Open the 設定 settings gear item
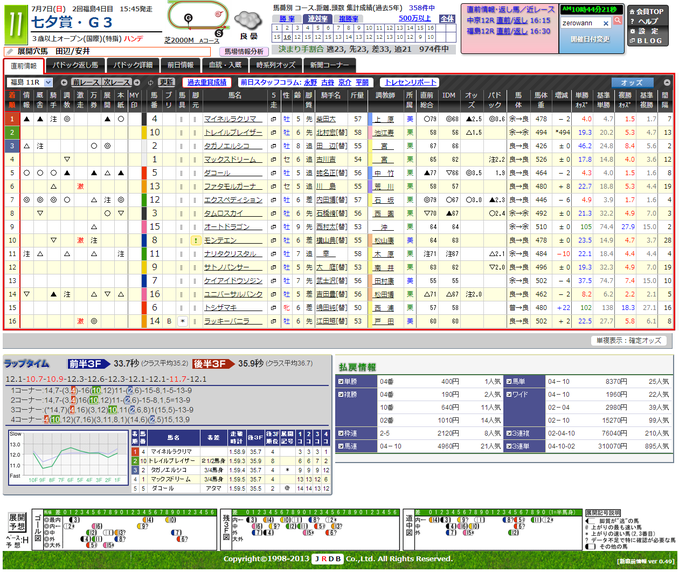Image resolution: width=679 pixels, height=572 pixels. 644,31
